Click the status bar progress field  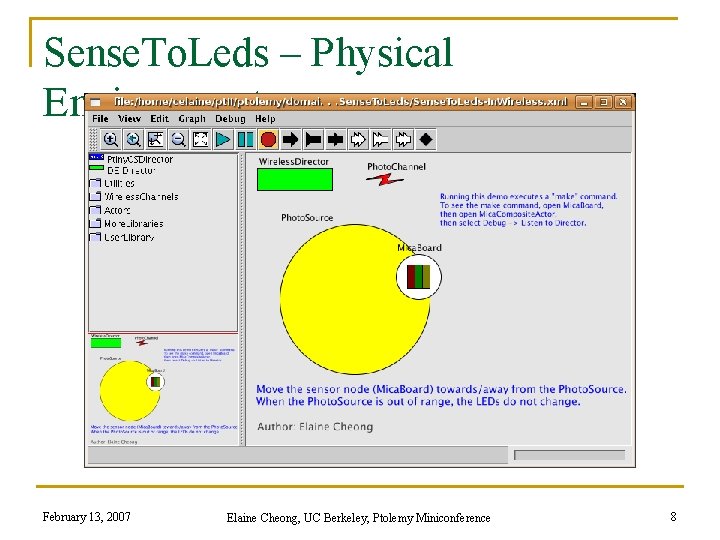click(x=569, y=455)
